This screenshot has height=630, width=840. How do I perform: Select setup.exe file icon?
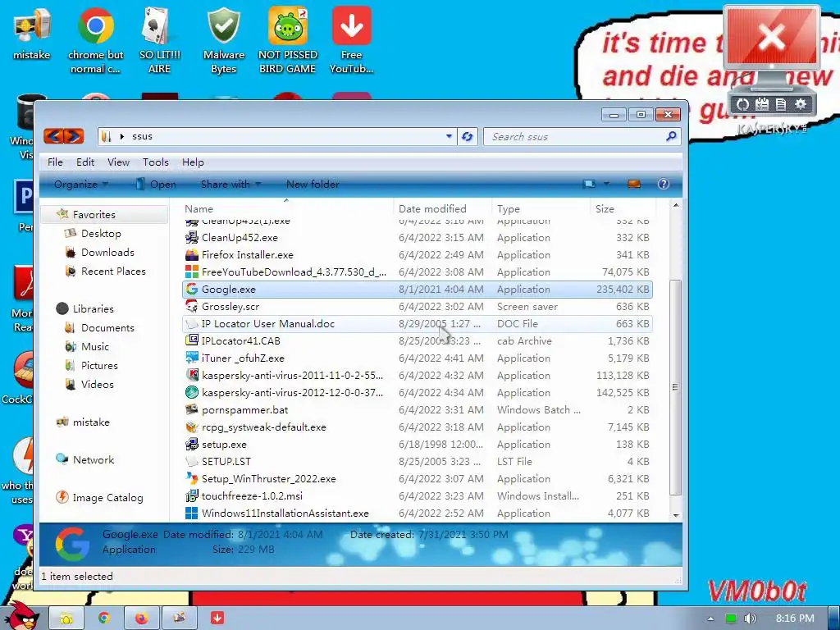192,444
